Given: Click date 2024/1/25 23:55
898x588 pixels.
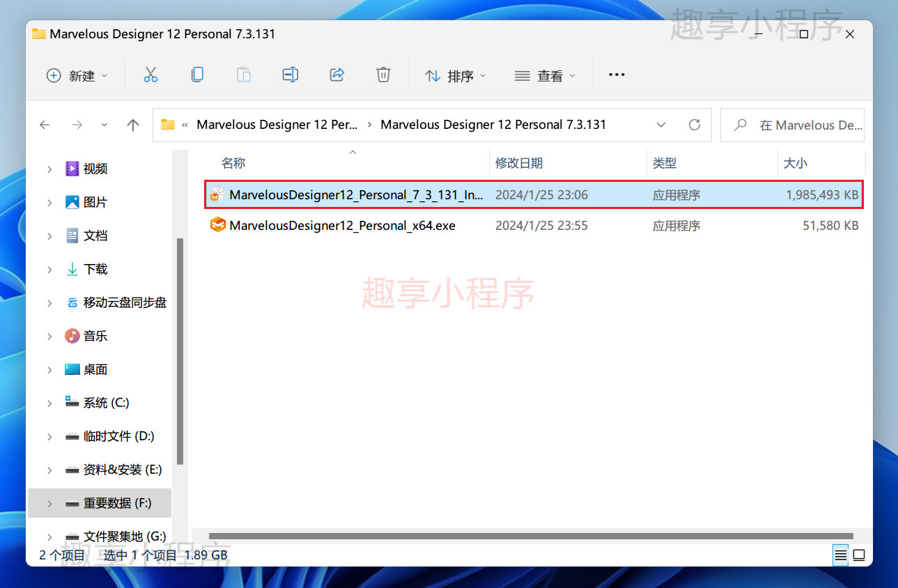Looking at the screenshot, I should (x=541, y=226).
